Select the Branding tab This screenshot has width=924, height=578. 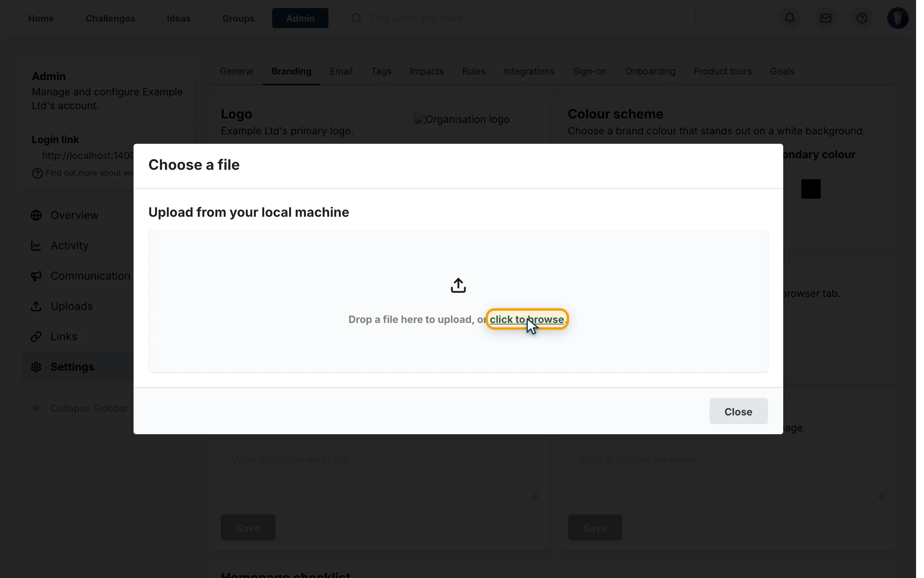point(291,72)
